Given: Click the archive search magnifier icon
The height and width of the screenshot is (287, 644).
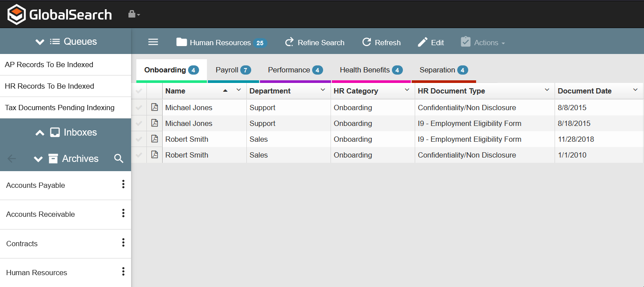Looking at the screenshot, I should (x=119, y=158).
